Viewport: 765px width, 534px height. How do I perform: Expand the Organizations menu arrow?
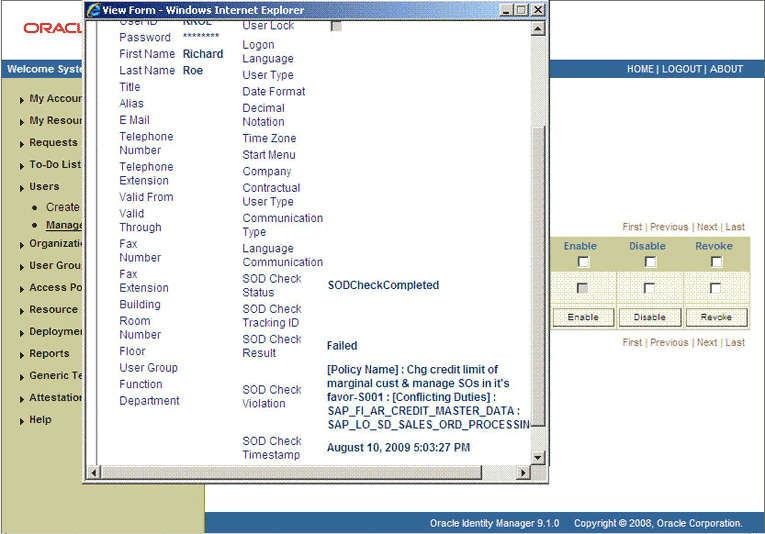[21, 245]
